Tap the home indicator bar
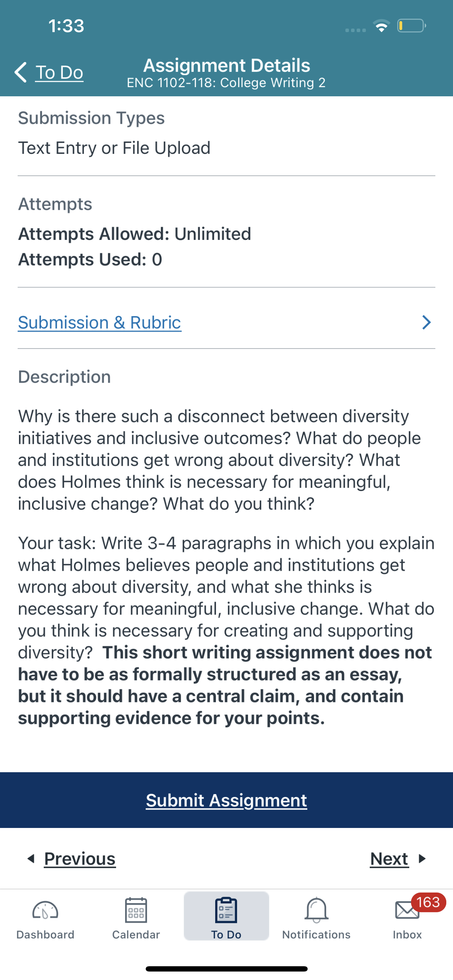 click(226, 969)
